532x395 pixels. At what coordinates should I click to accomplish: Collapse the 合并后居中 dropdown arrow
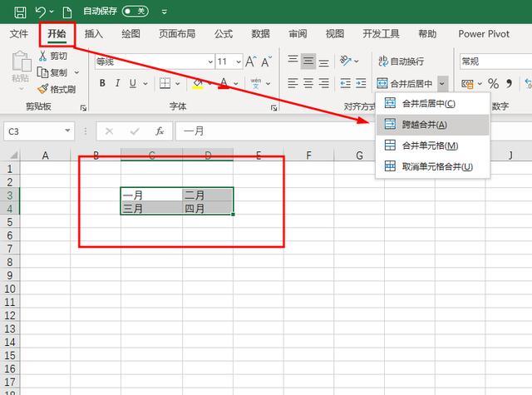coord(442,83)
